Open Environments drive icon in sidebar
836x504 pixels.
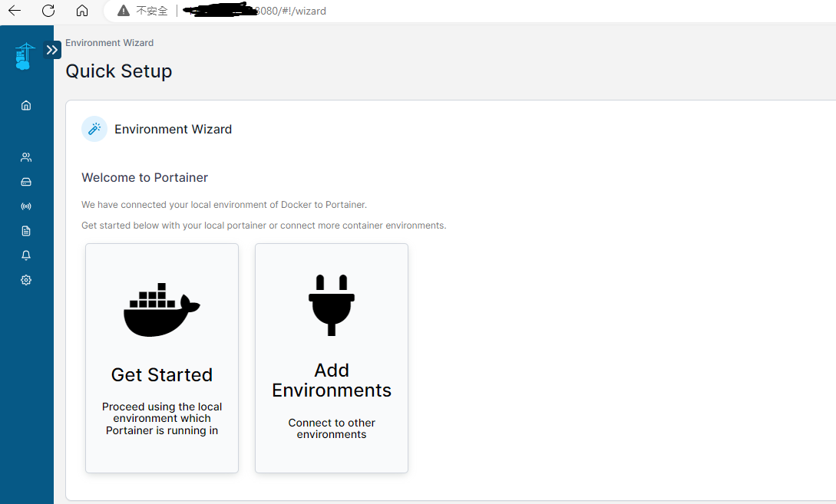click(26, 182)
